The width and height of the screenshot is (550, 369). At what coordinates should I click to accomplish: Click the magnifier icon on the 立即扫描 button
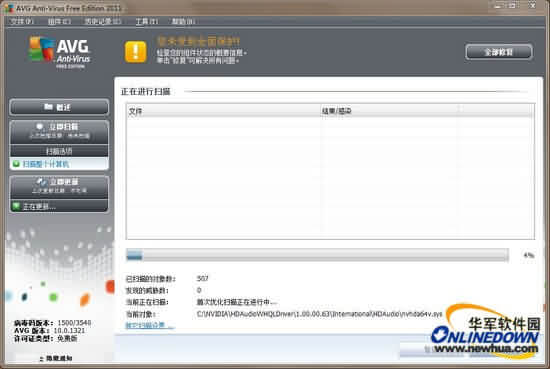pos(40,126)
